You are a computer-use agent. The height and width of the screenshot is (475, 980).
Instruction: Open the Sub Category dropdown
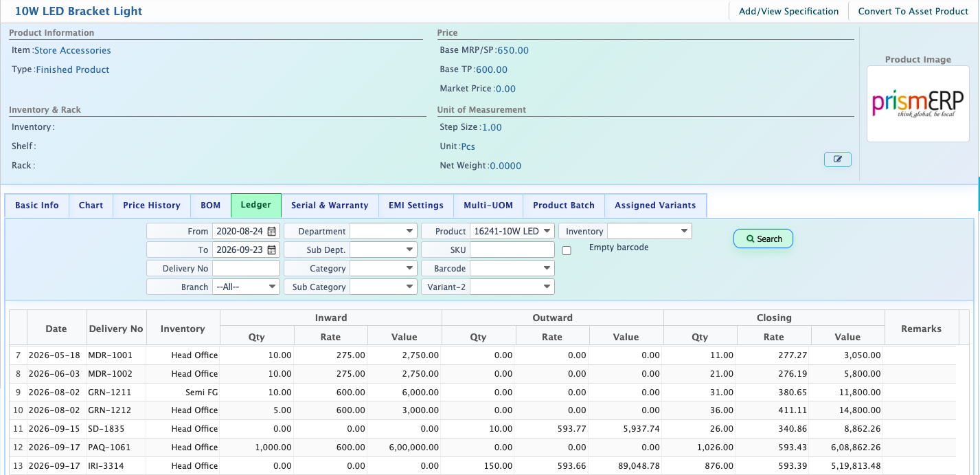click(x=383, y=287)
